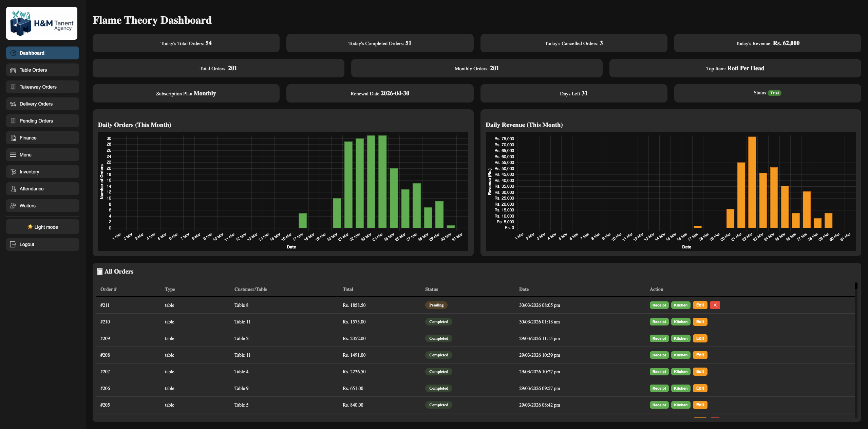This screenshot has height=429, width=868.
Task: Send order #210 to Kitchen
Action: pyautogui.click(x=681, y=321)
